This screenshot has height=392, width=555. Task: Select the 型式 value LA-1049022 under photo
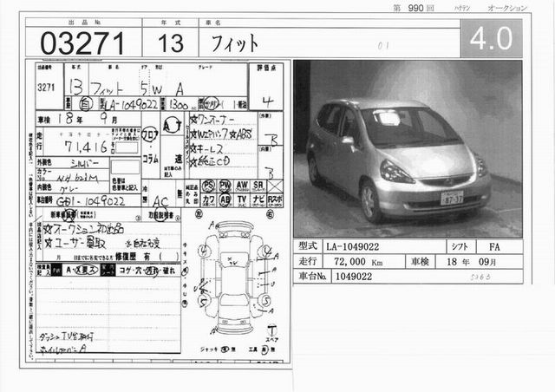click(x=353, y=247)
